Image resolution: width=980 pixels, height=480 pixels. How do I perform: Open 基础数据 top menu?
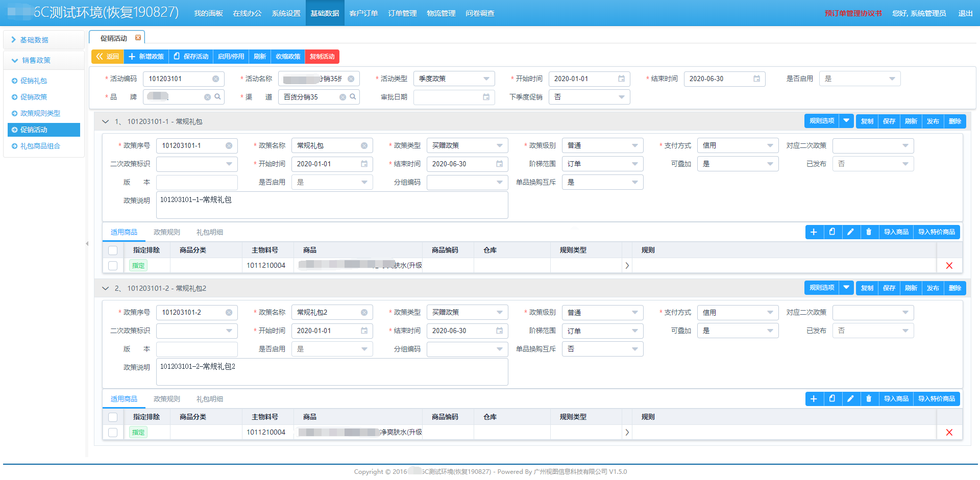click(325, 13)
